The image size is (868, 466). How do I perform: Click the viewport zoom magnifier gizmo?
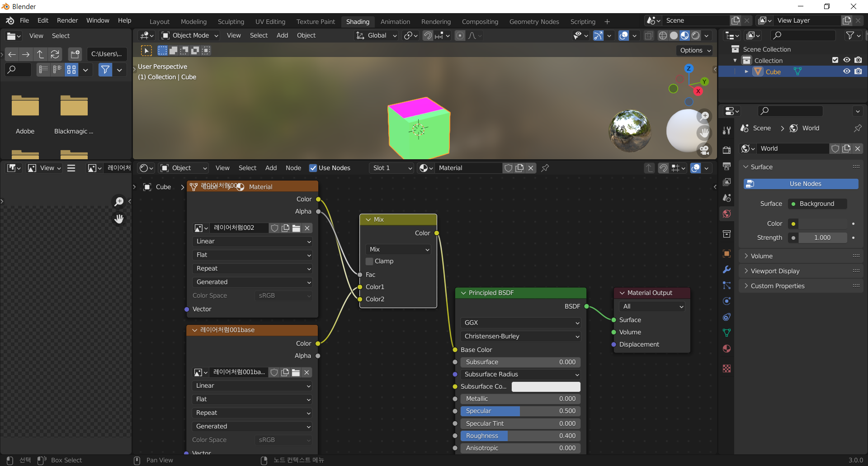coord(704,116)
